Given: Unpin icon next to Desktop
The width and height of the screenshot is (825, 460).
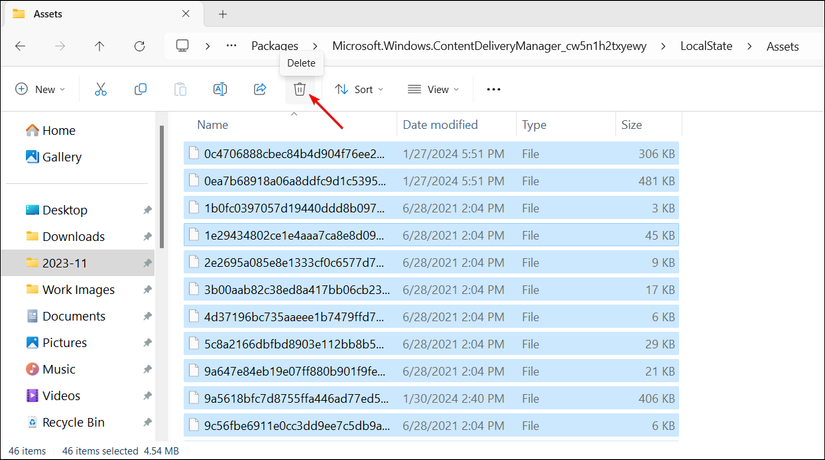Looking at the screenshot, I should 147,210.
